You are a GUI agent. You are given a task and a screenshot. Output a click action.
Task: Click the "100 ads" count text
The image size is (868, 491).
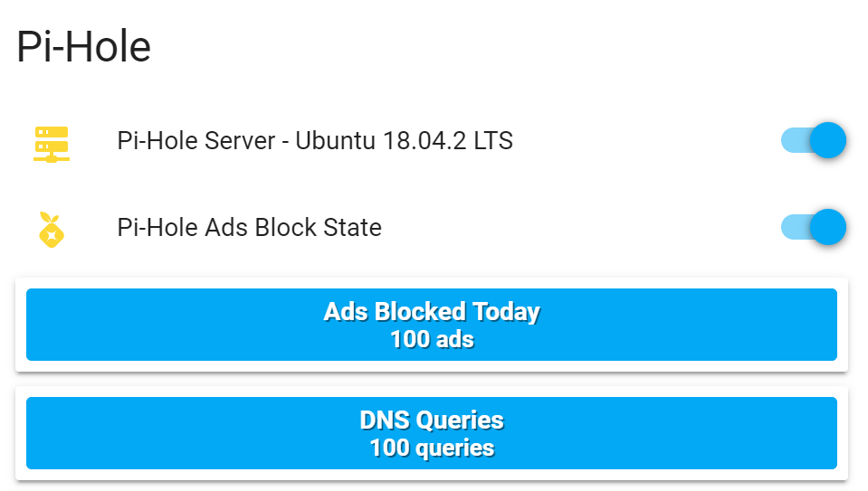[x=432, y=340]
